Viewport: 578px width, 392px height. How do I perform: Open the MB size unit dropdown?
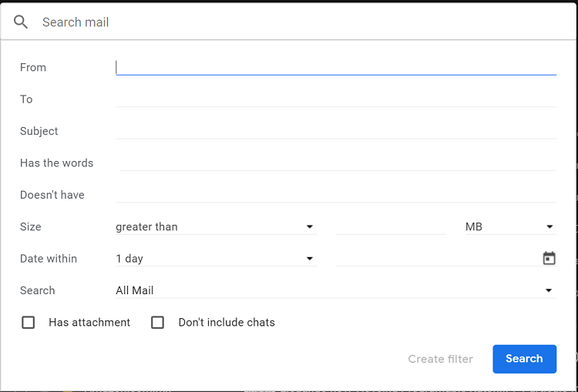[509, 227]
